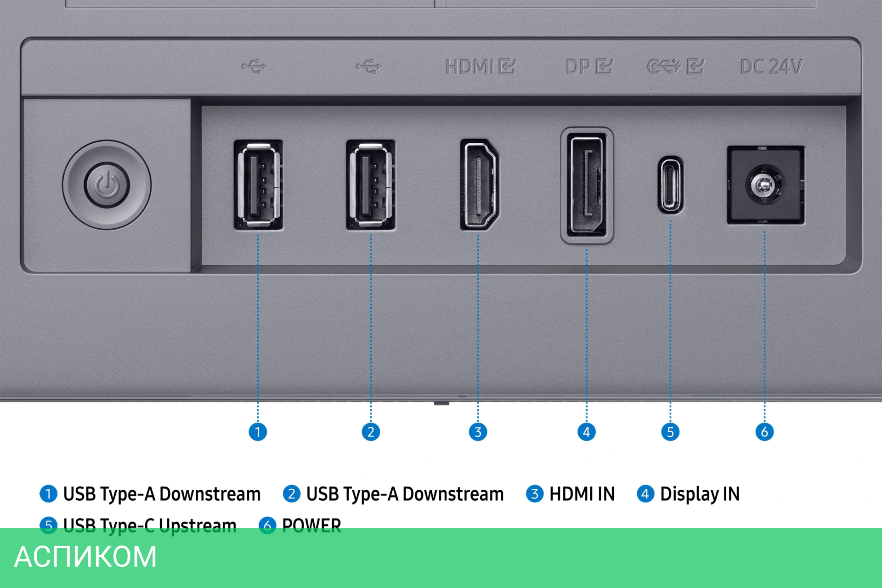Click the second USB Type-A port
This screenshot has height=588, width=882.
click(x=370, y=185)
